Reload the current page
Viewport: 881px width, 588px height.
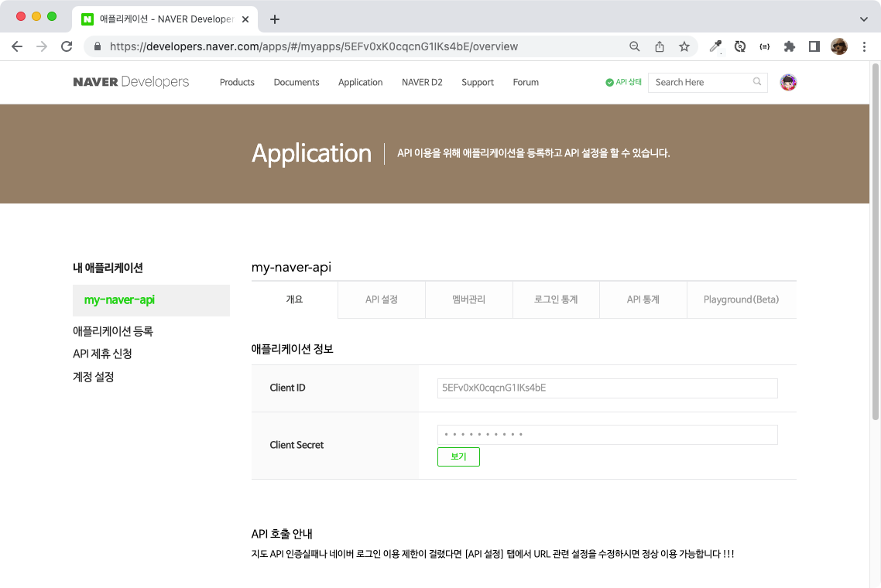pos(67,46)
